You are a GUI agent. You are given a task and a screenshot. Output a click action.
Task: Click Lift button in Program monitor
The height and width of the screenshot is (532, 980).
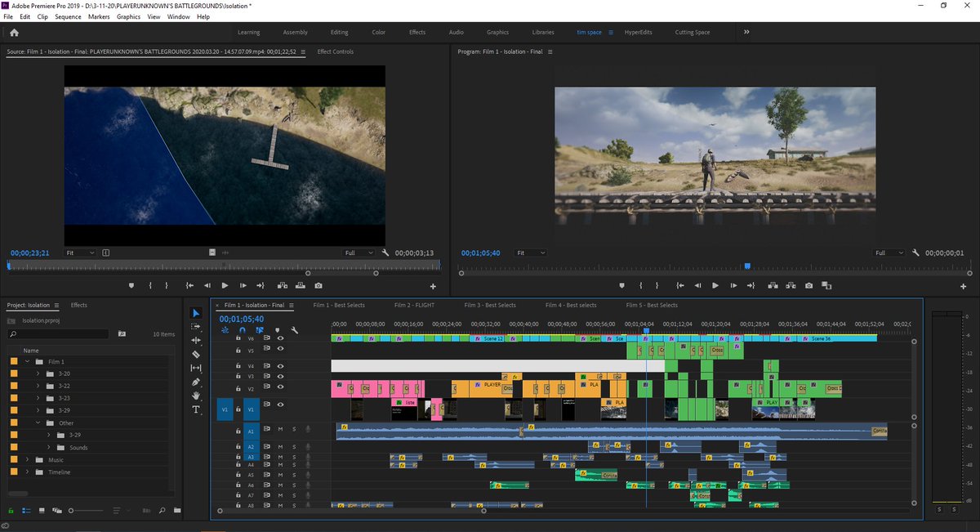coord(773,285)
